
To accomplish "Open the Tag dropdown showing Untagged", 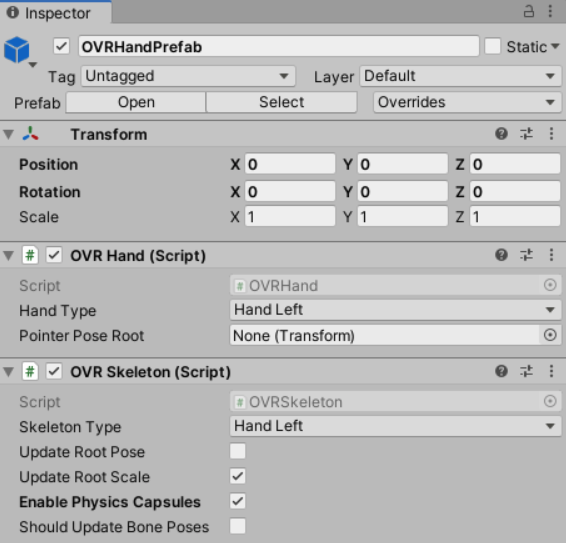I will 188,76.
